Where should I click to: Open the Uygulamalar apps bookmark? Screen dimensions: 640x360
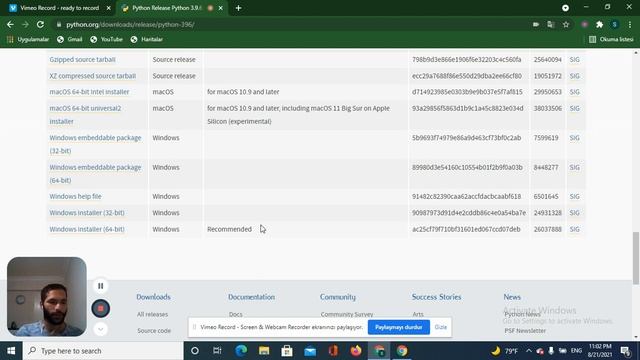tap(28, 39)
